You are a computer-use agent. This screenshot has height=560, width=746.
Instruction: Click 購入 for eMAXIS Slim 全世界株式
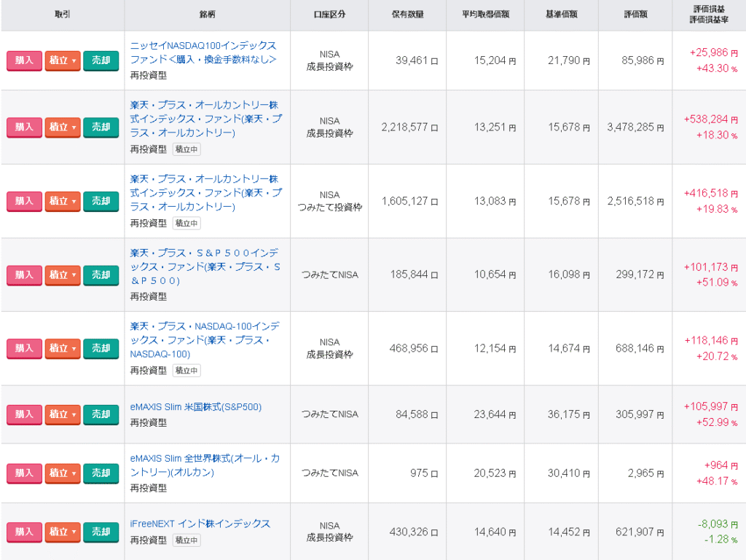(24, 473)
